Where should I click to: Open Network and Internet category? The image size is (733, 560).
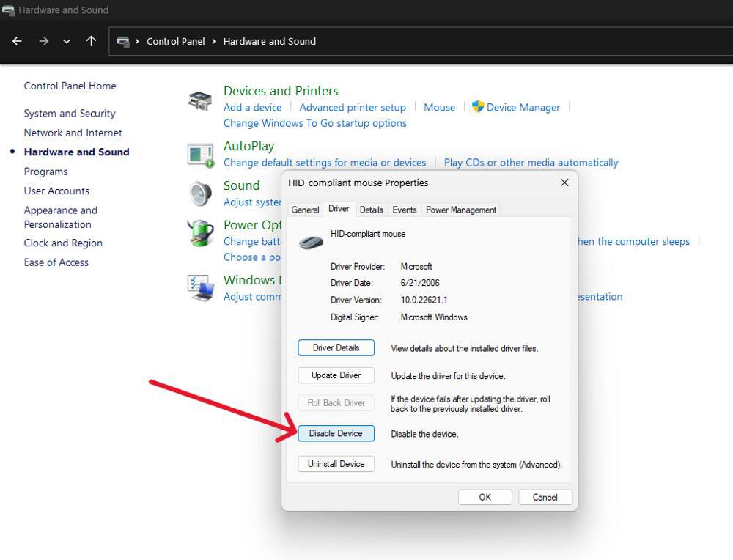tap(73, 133)
